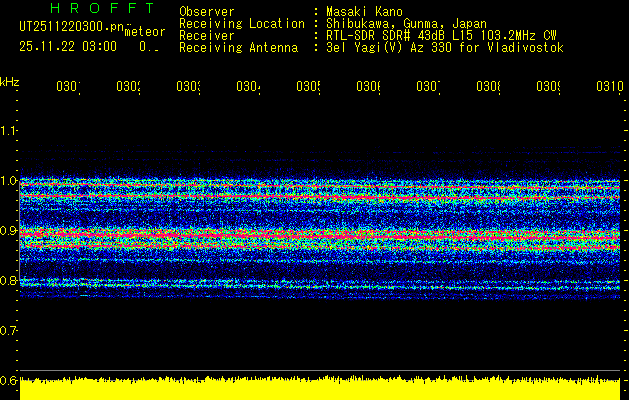
Task: Click the kHz axis unit label
Action: click(x=9, y=81)
